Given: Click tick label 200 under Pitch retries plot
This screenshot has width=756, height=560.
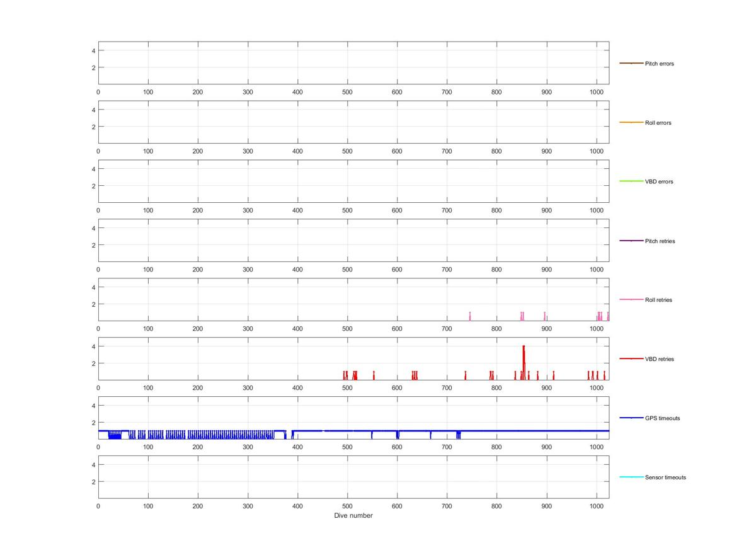Looking at the screenshot, I should [198, 269].
